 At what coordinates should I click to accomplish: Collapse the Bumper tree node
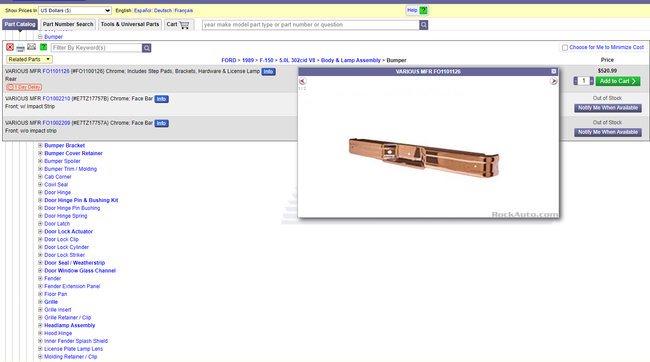pos(40,36)
